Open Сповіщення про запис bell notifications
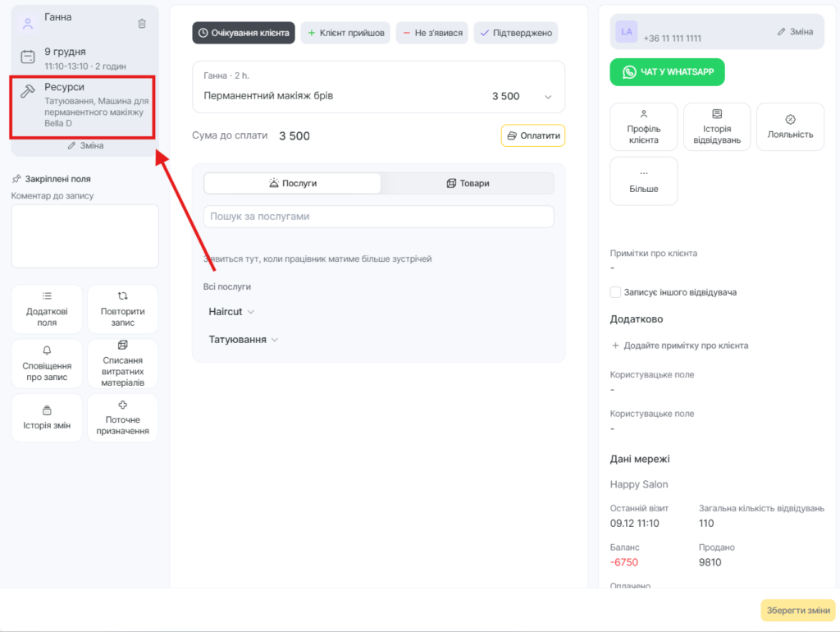 47,364
